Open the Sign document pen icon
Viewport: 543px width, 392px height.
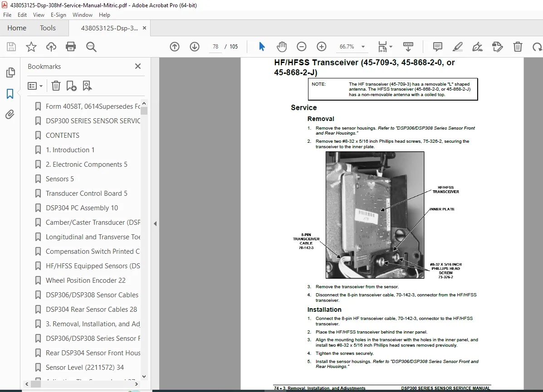tap(478, 47)
